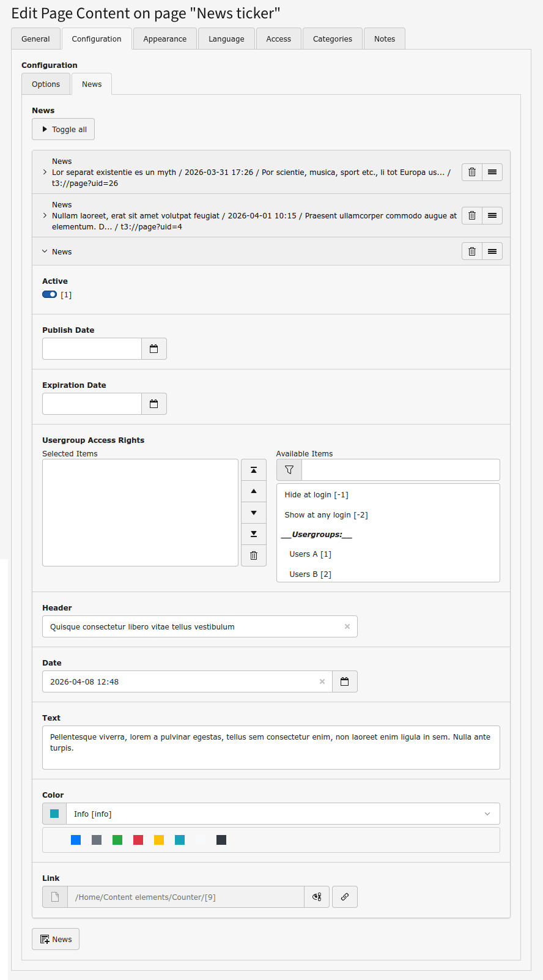Screen dimensions: 543x980
Task: Toggle the Active switch off
Action: pos(50,295)
